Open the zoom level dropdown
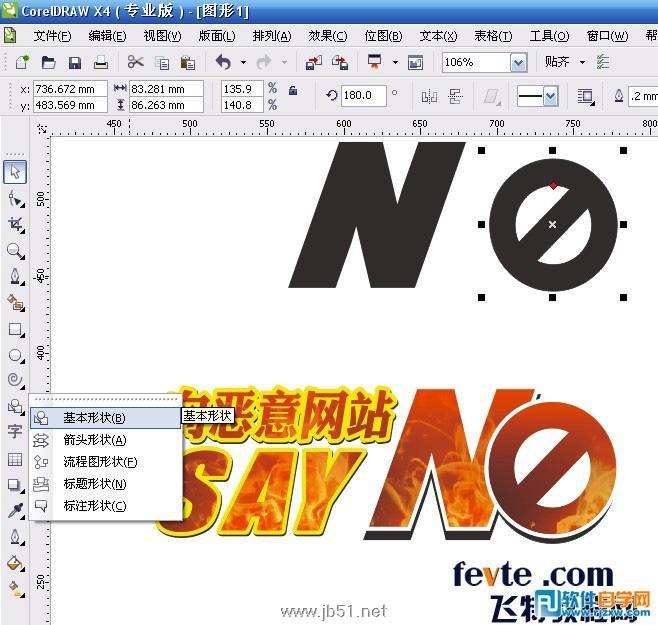Image resolution: width=658 pixels, height=625 pixels. (518, 63)
